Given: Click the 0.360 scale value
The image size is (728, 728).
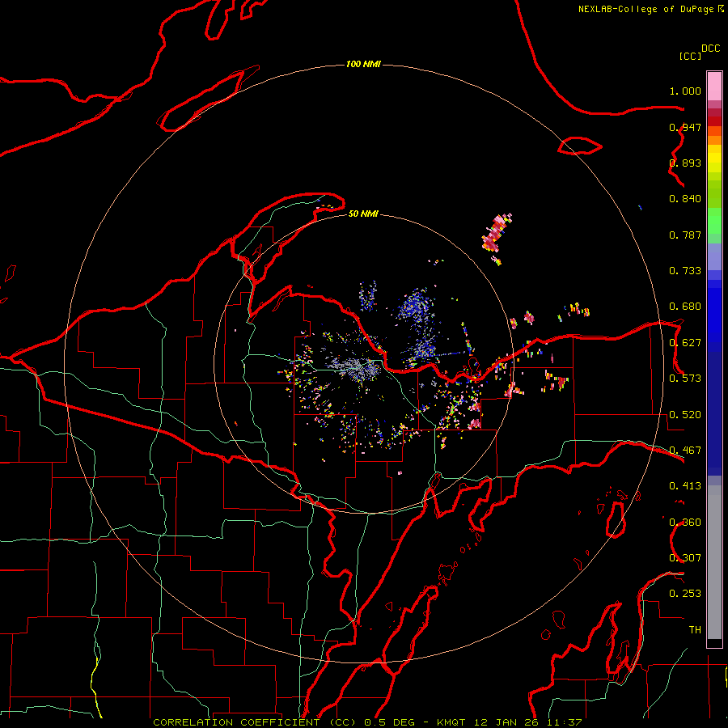Looking at the screenshot, I should click(685, 523).
